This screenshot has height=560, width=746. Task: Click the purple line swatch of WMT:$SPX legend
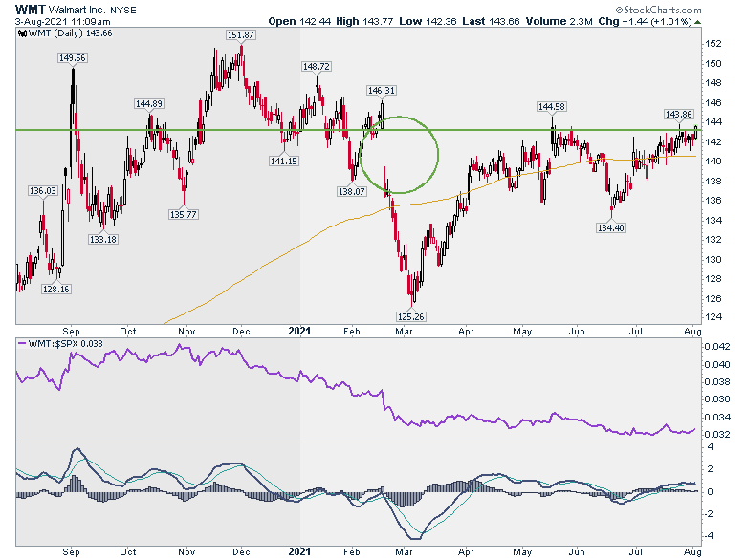pos(21,343)
